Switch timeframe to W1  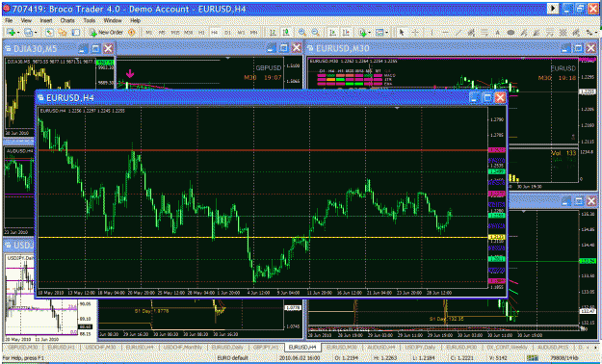[x=241, y=33]
